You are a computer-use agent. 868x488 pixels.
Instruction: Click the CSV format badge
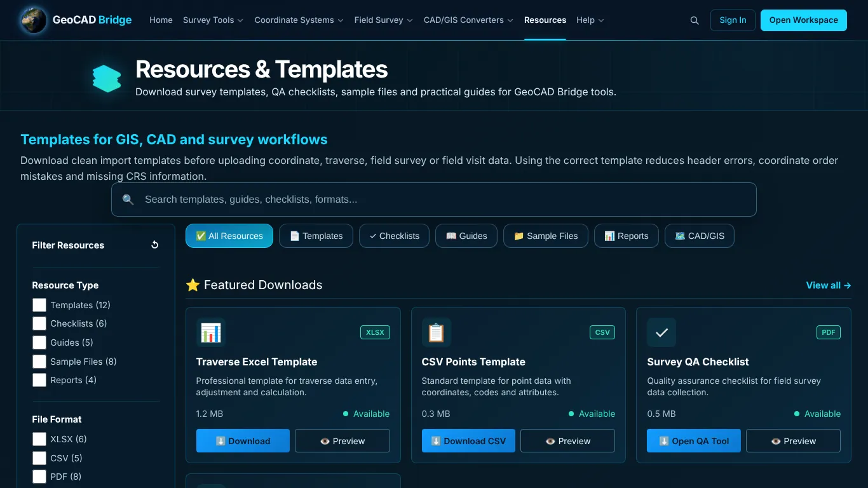(602, 332)
